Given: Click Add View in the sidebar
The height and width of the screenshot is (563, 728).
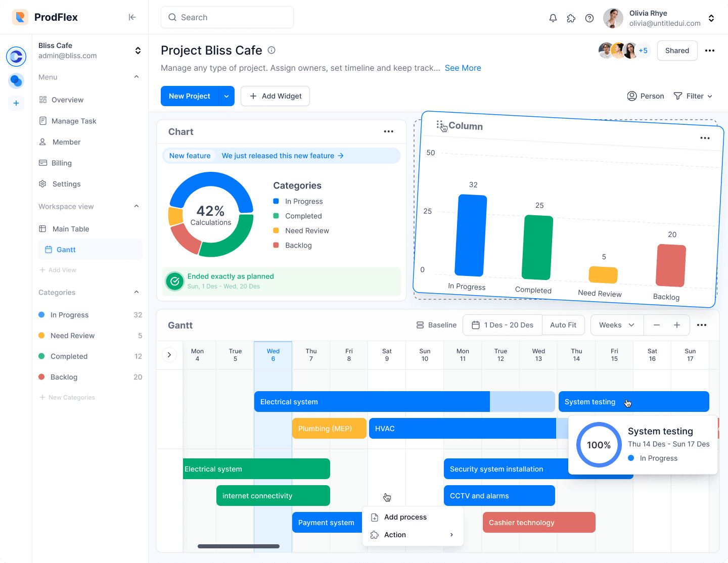Looking at the screenshot, I should 58,270.
